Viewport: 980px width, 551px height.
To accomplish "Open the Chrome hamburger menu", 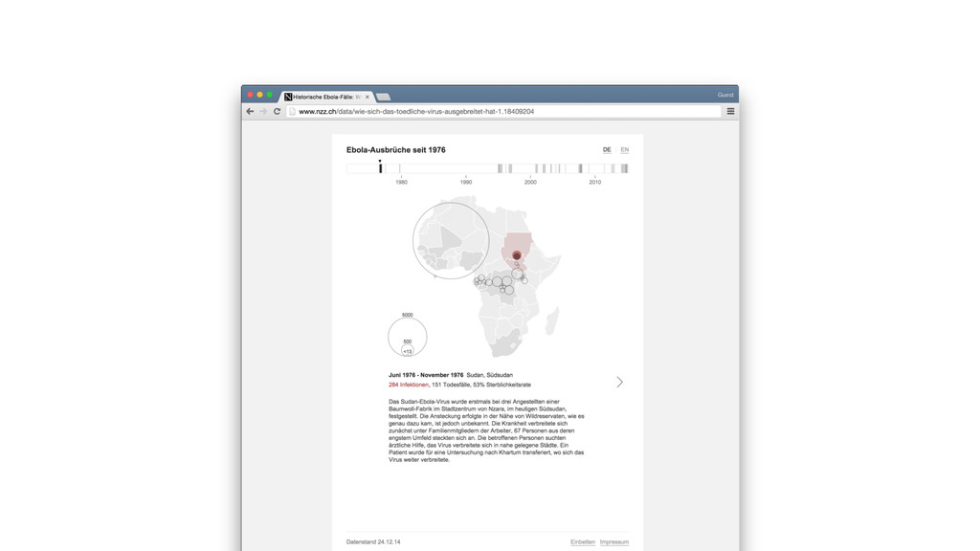I will (730, 111).
